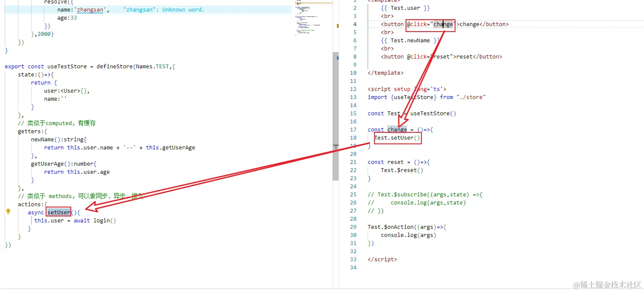
Task: Click the import {useTestStore} line
Action: pyautogui.click(x=426, y=97)
